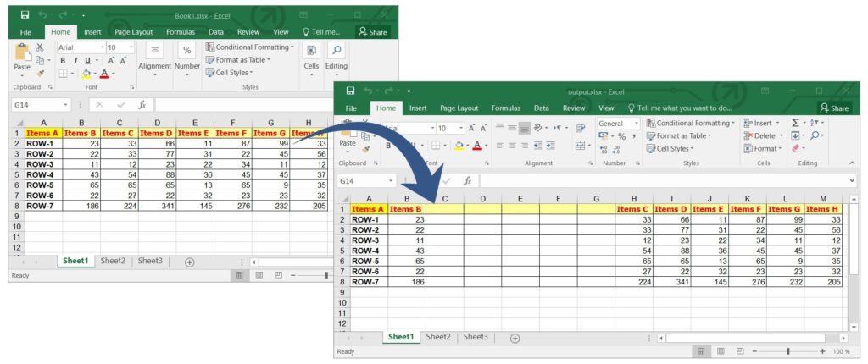868x364 pixels.
Task: Switch to Sheet2 in Book1 workbook
Action: (x=113, y=262)
